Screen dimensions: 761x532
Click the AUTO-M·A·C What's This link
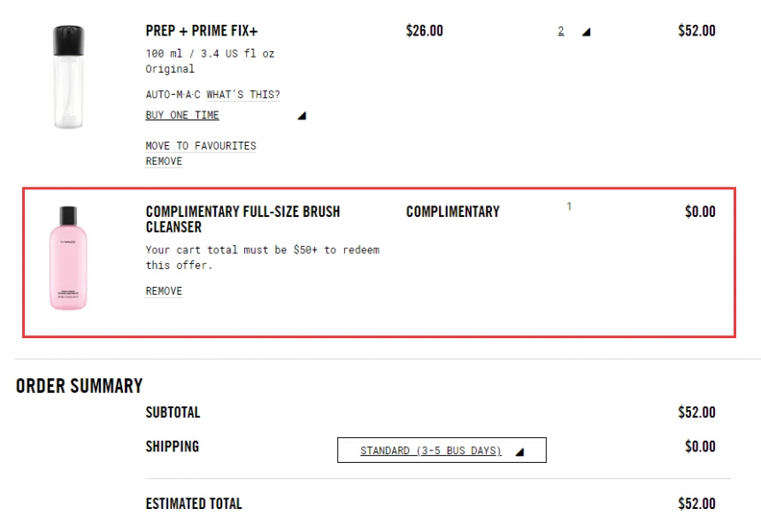point(212,95)
